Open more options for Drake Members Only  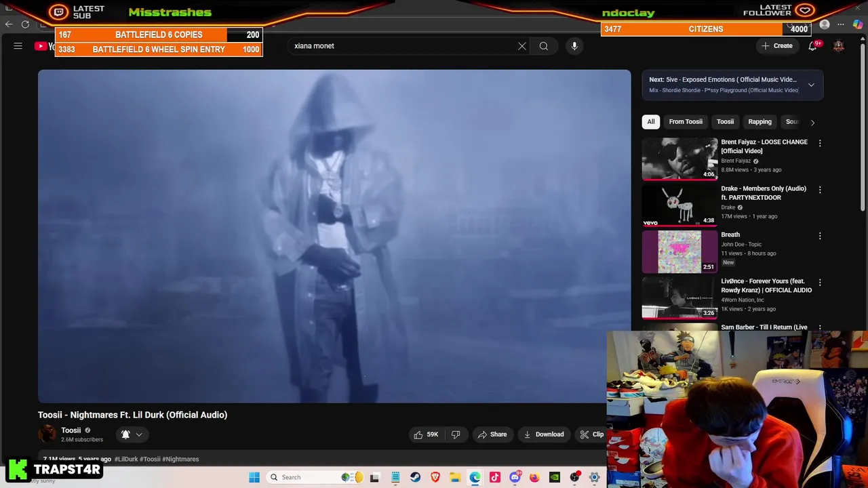820,190
